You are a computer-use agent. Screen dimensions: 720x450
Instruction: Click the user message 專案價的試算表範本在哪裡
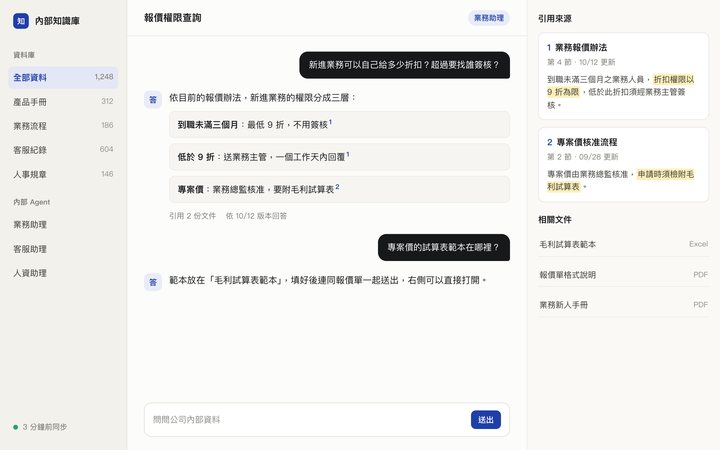pyautogui.click(x=444, y=248)
